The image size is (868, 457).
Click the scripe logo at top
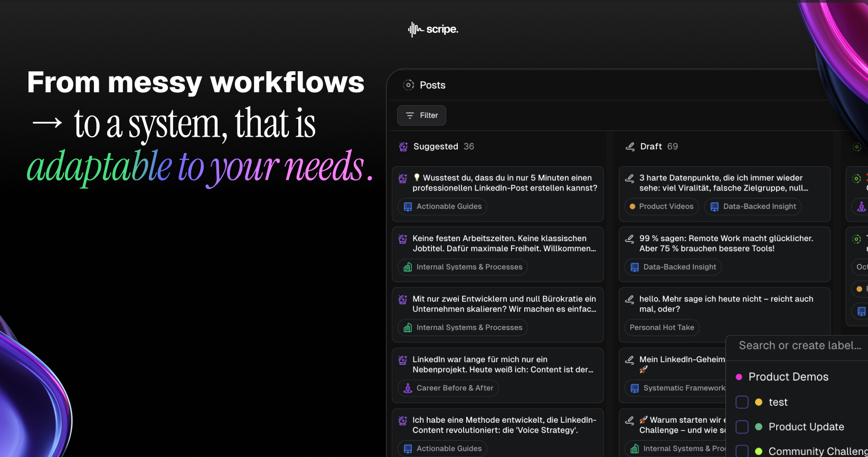(433, 30)
